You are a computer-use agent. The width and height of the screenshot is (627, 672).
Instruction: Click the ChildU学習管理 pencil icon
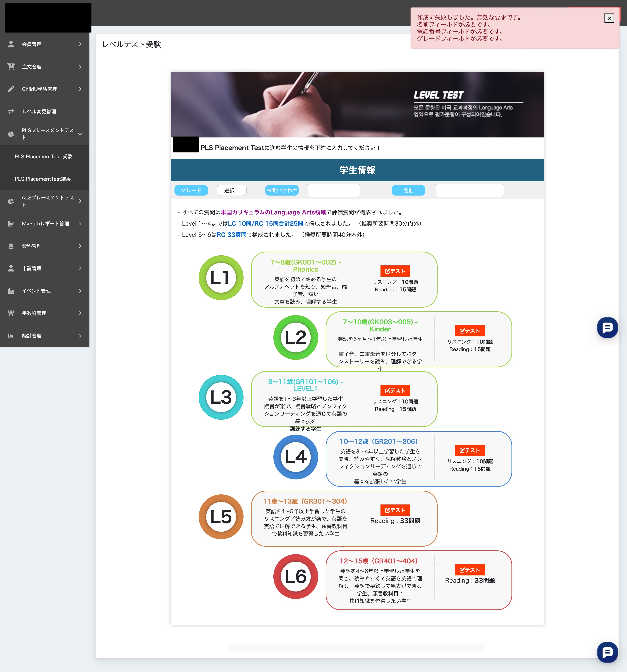(x=11, y=89)
